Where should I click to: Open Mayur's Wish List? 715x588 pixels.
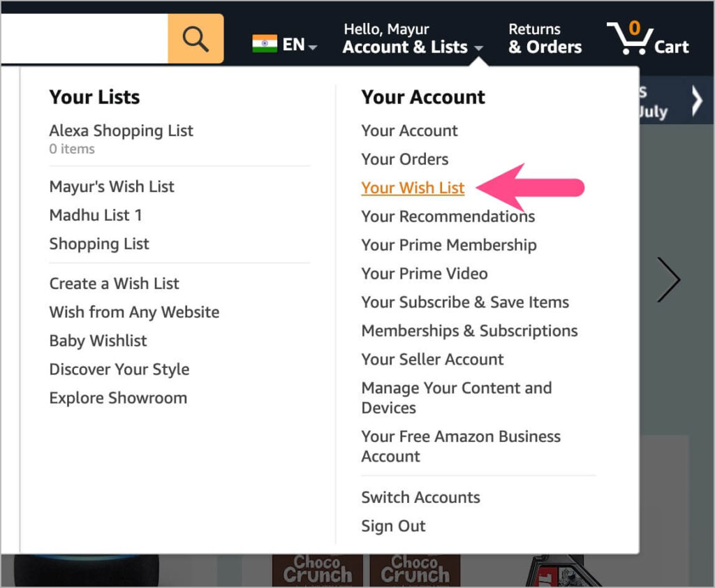click(x=111, y=186)
